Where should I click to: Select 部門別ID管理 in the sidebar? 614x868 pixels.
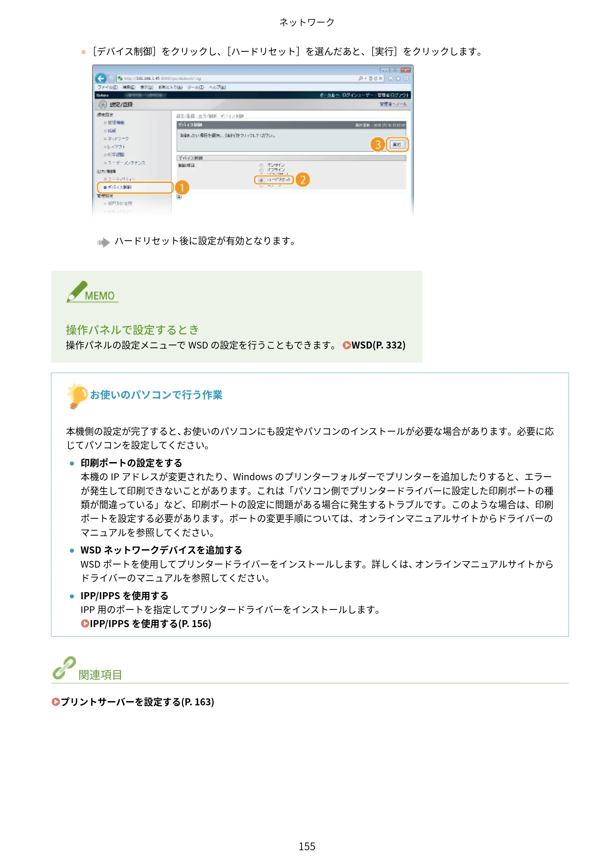coord(120,203)
